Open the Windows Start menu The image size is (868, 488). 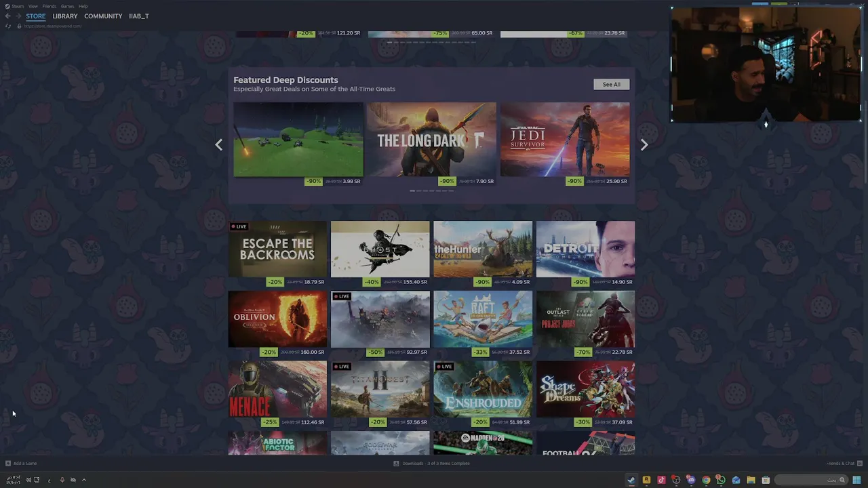pyautogui.click(x=857, y=480)
